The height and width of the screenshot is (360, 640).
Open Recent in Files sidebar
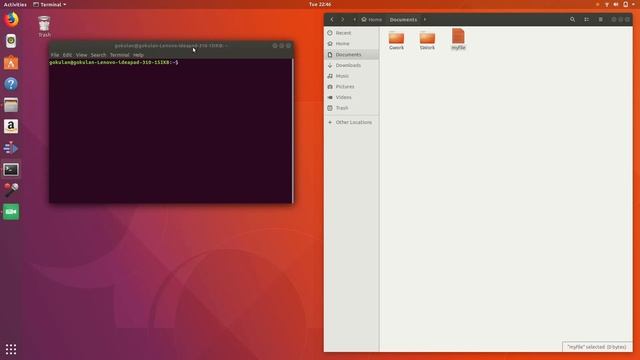pos(351,33)
